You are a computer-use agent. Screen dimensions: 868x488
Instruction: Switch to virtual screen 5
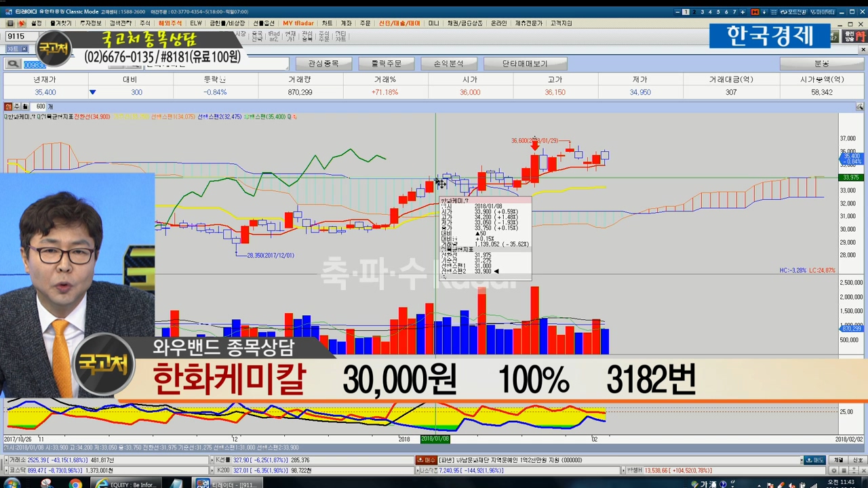click(x=718, y=12)
